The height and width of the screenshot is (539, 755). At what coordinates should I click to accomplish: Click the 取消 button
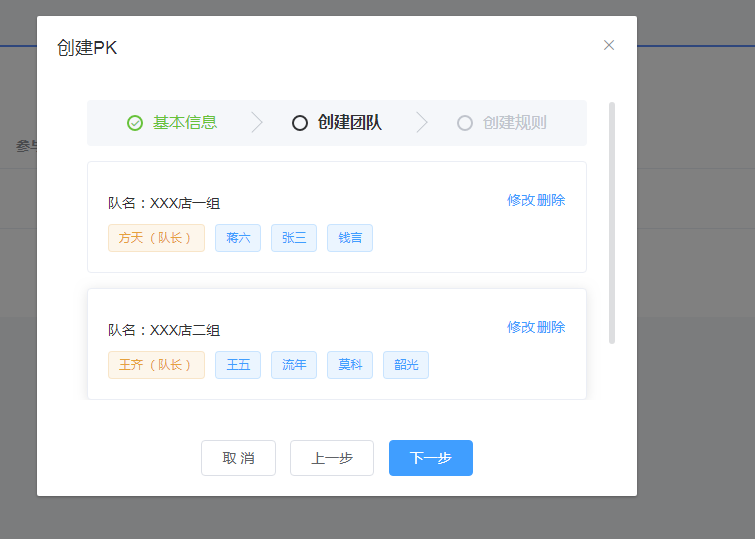coord(238,458)
